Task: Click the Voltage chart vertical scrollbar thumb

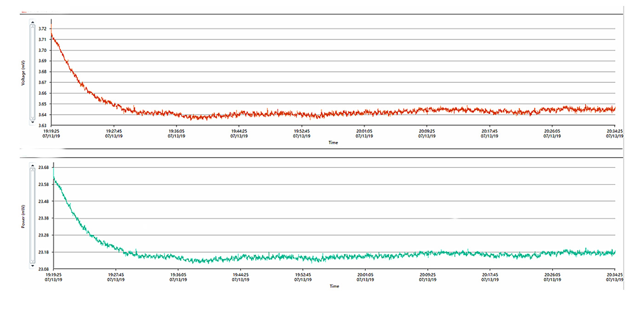Action: pos(32,72)
